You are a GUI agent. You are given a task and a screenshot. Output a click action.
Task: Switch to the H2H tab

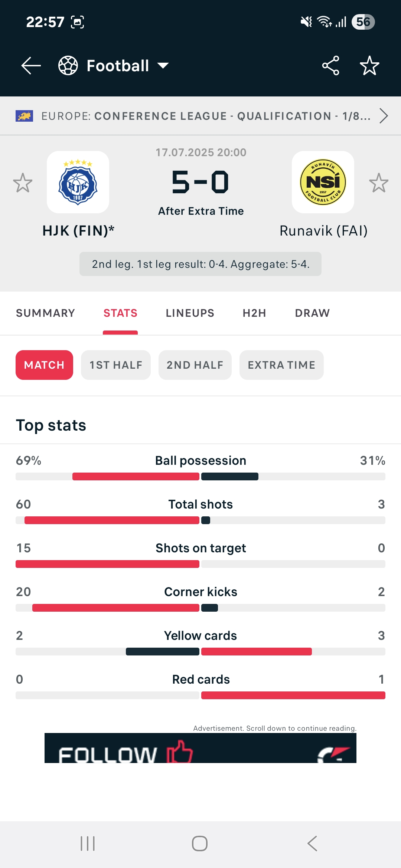click(x=254, y=313)
